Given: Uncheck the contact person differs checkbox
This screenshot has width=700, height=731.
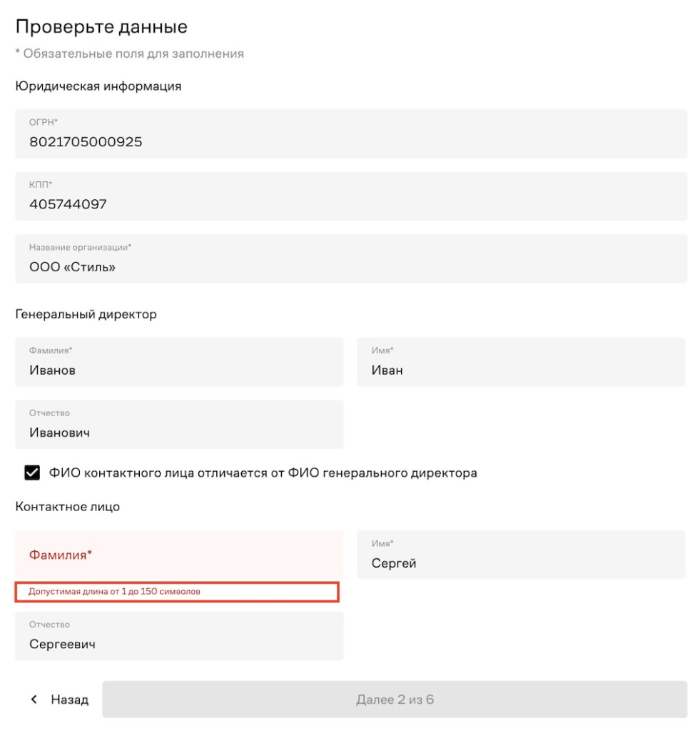Looking at the screenshot, I should 32,473.
